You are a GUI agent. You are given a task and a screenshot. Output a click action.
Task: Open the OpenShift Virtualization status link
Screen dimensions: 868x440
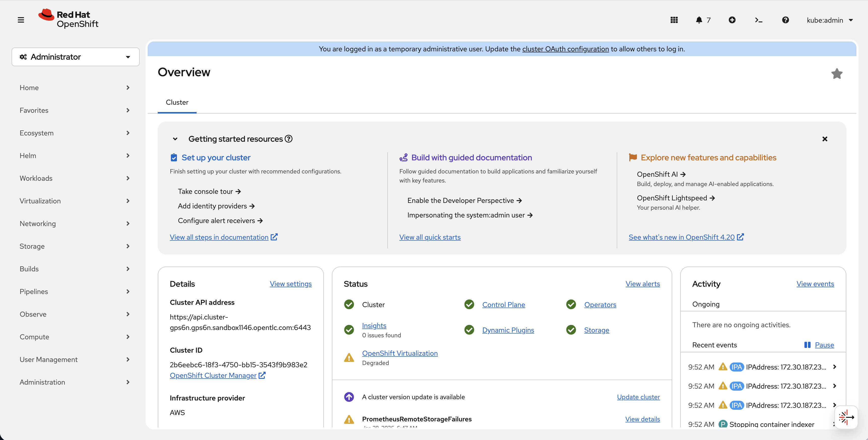coord(400,353)
